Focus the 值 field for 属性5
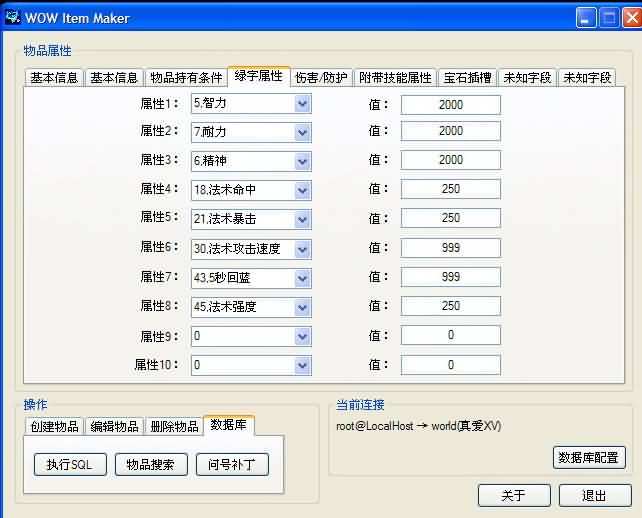The height and width of the screenshot is (518, 642). (450, 218)
